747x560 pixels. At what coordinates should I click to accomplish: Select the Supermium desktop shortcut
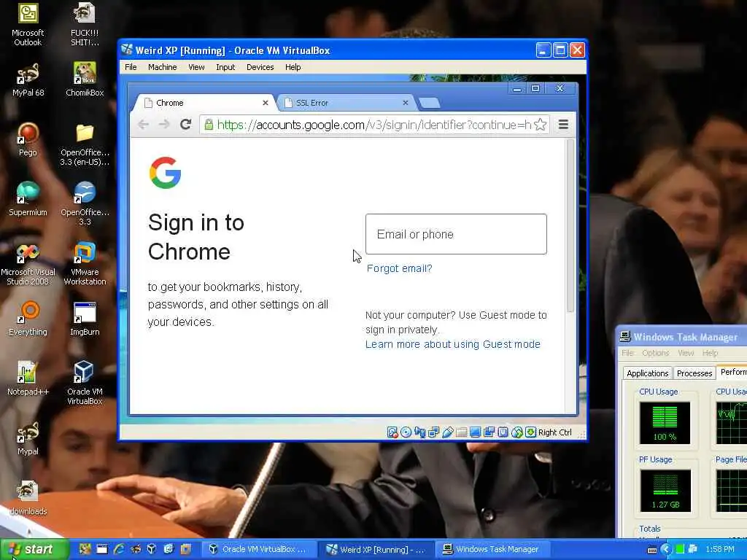28,200
